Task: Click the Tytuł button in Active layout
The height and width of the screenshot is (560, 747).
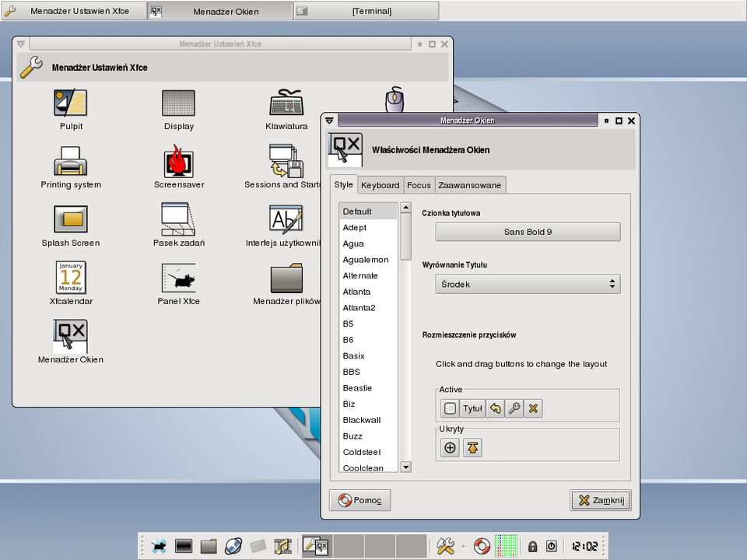Action: click(472, 408)
